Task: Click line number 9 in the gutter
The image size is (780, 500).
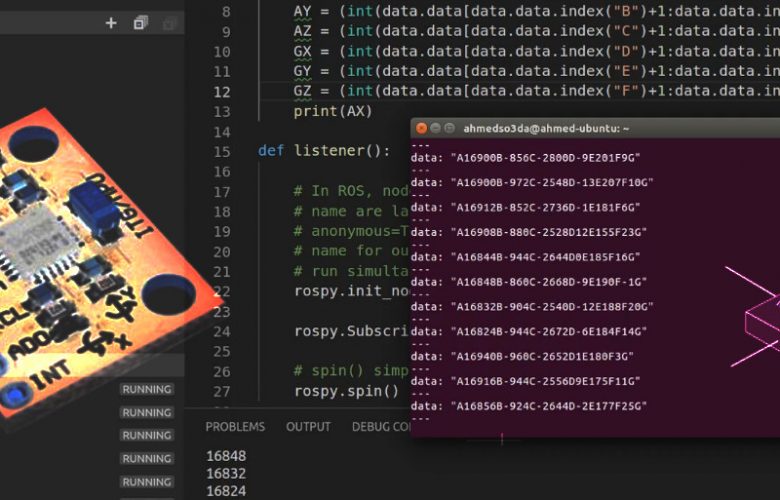Action: coord(226,32)
